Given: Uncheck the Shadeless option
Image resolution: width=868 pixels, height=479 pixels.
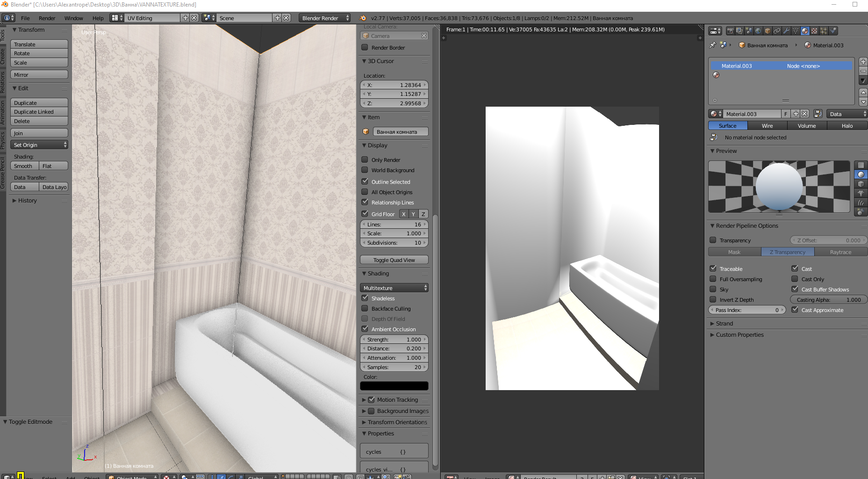Looking at the screenshot, I should [365, 298].
